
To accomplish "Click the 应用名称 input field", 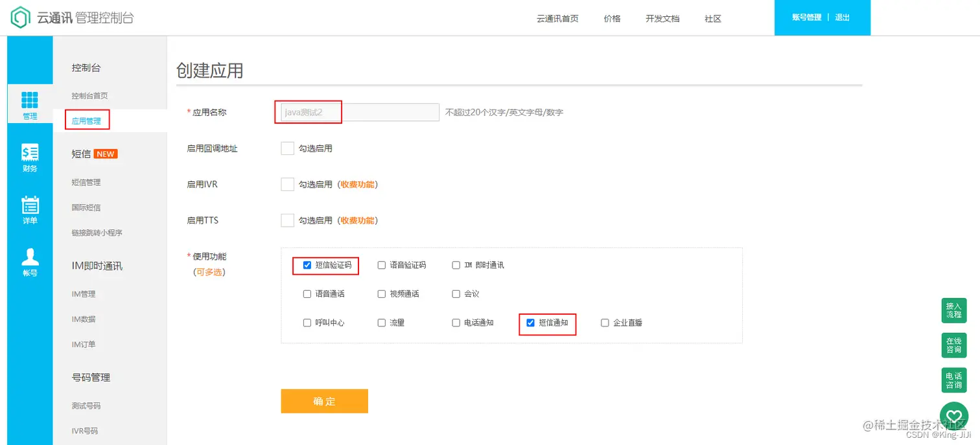I will 360,112.
